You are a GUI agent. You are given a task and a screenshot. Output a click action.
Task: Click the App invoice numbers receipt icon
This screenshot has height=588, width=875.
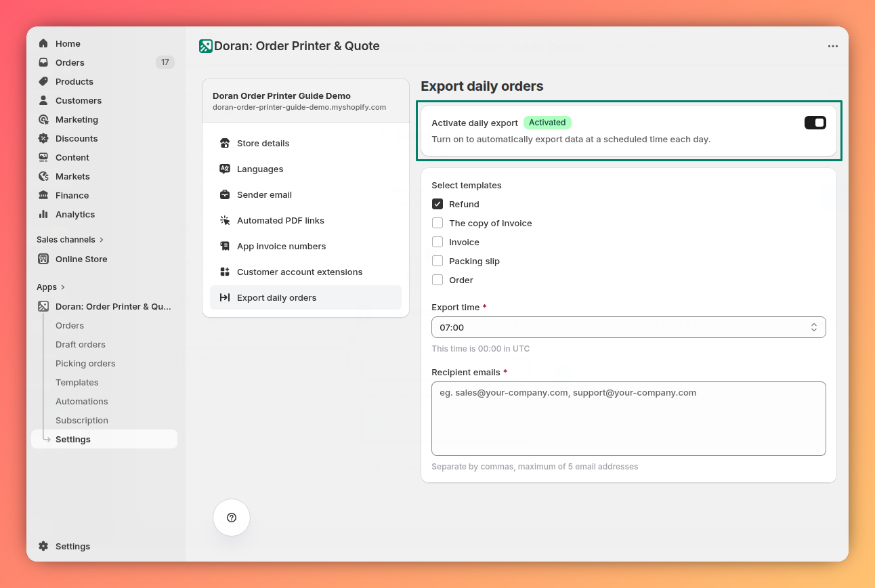tap(225, 246)
